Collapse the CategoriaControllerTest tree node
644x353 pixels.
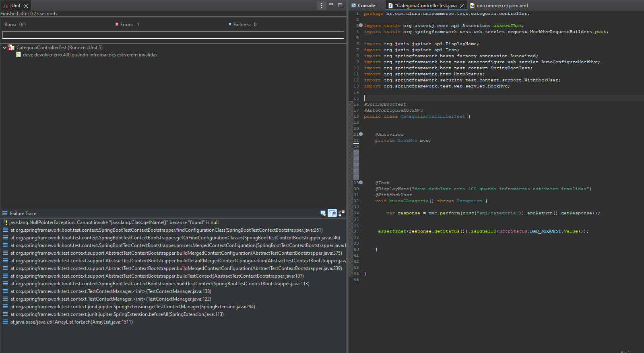pos(4,48)
